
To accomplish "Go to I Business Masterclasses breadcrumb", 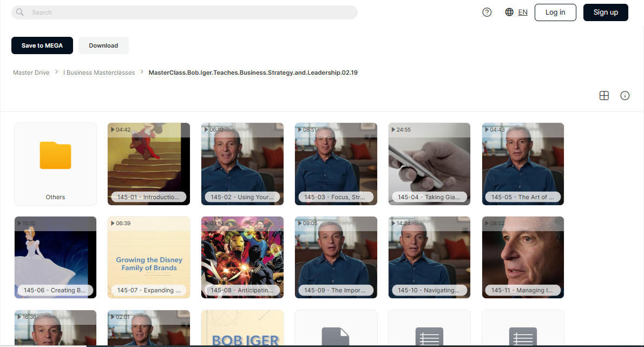I will click(x=99, y=73).
